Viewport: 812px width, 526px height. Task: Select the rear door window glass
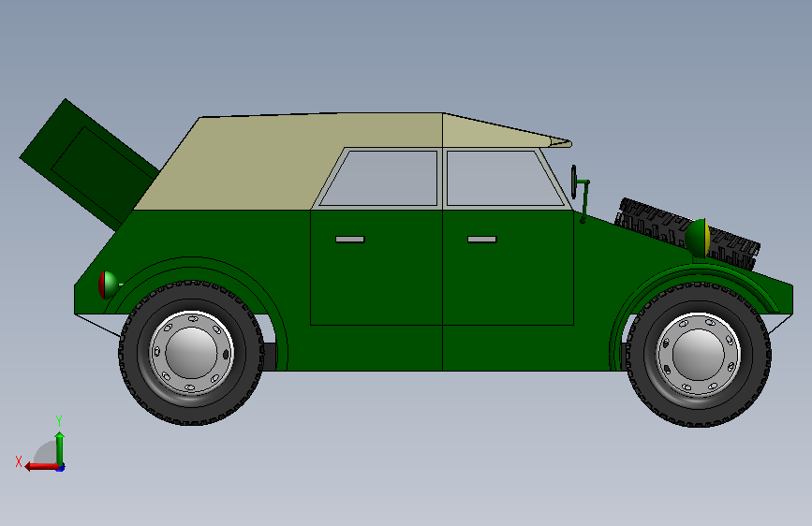pos(383,178)
